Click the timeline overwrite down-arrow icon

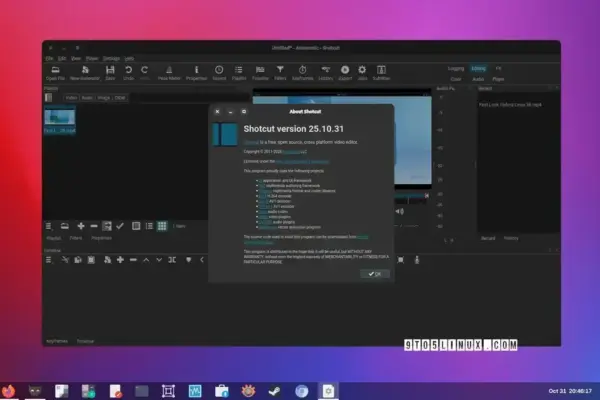tap(159, 260)
